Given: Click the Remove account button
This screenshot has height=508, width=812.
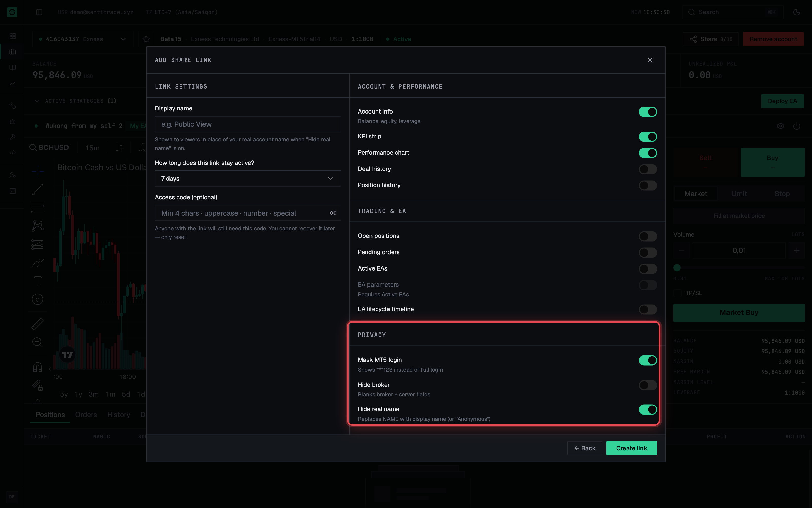Looking at the screenshot, I should tap(773, 39).
